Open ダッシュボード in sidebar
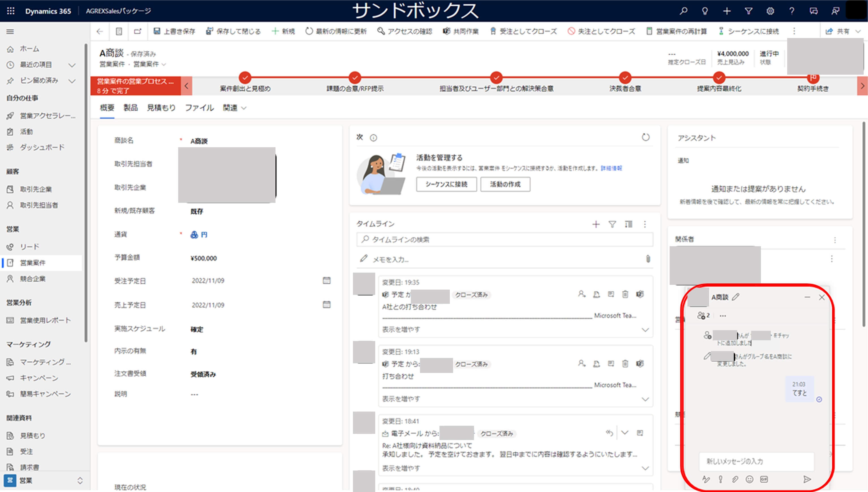This screenshot has height=492, width=868. [x=42, y=148]
